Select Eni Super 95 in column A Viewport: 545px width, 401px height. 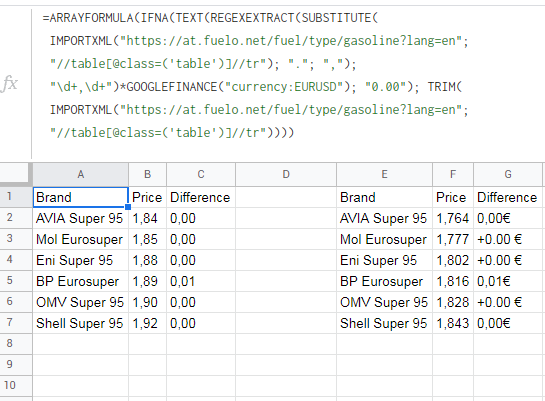point(81,260)
